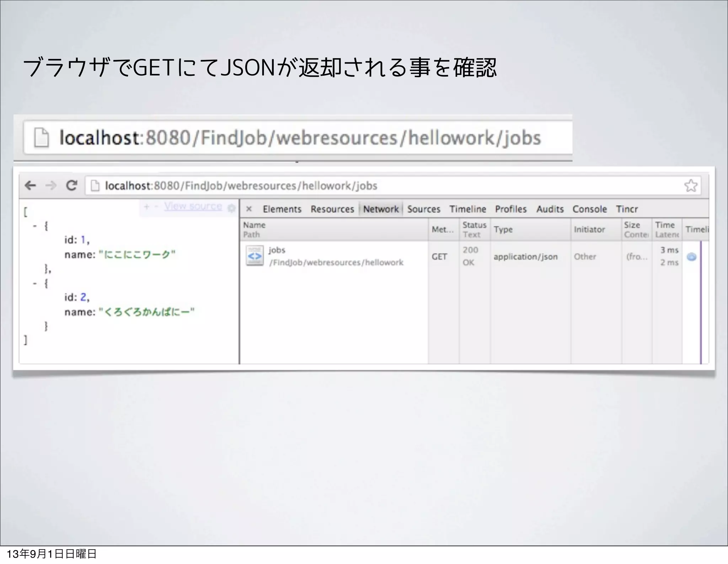Expand all JSON nodes with plus button
Screen dimensions: 728x564
pos(146,206)
